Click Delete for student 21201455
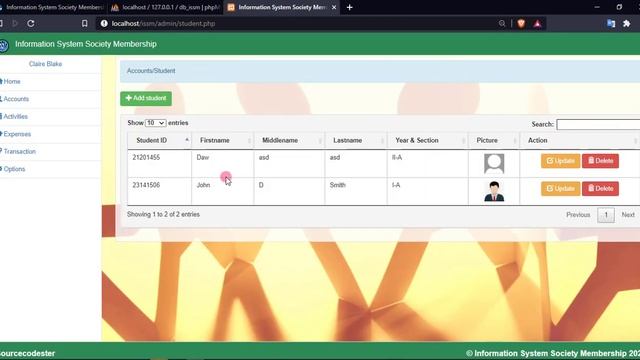640x360 pixels. click(x=600, y=161)
